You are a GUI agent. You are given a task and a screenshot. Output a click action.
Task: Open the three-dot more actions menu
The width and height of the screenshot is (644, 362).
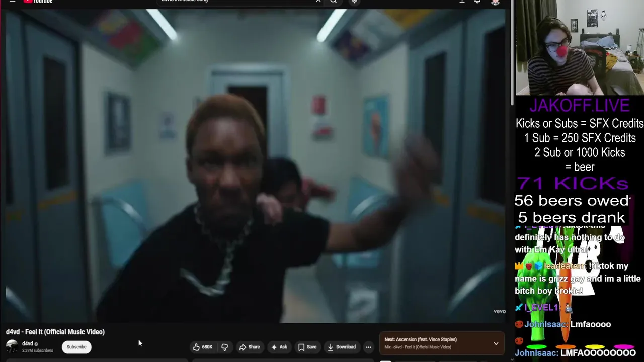tap(368, 347)
